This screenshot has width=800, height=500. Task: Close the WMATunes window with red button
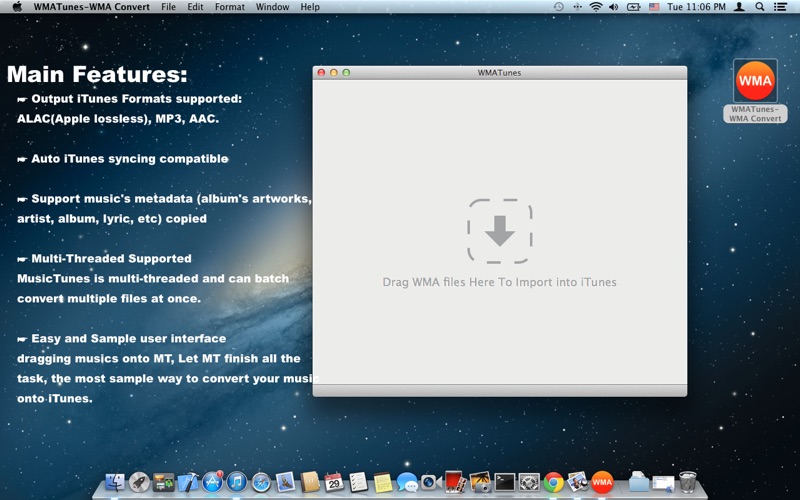(x=321, y=72)
